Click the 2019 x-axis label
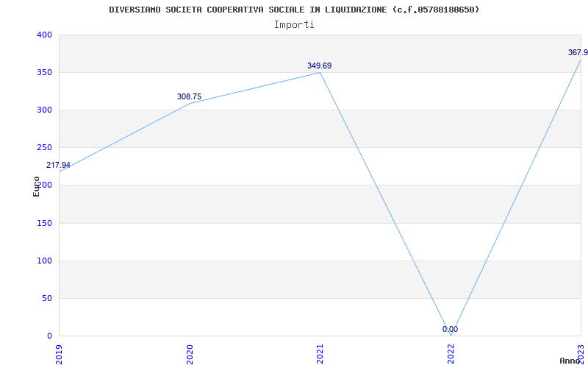 59,355
